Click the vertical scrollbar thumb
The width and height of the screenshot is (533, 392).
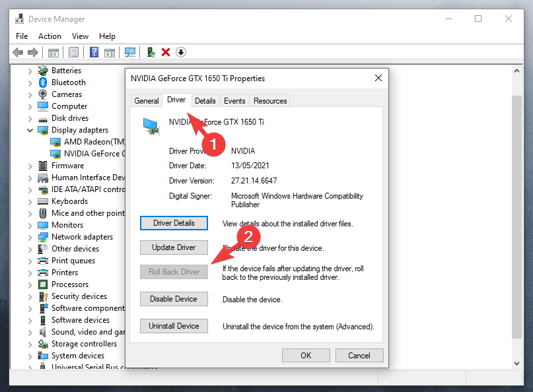tap(516, 216)
